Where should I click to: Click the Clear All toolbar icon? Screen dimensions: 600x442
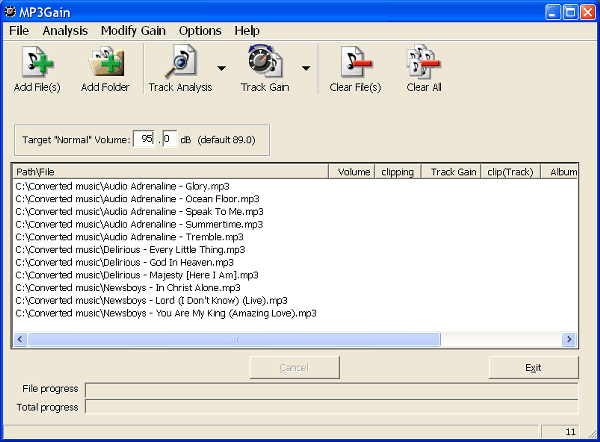pos(424,69)
